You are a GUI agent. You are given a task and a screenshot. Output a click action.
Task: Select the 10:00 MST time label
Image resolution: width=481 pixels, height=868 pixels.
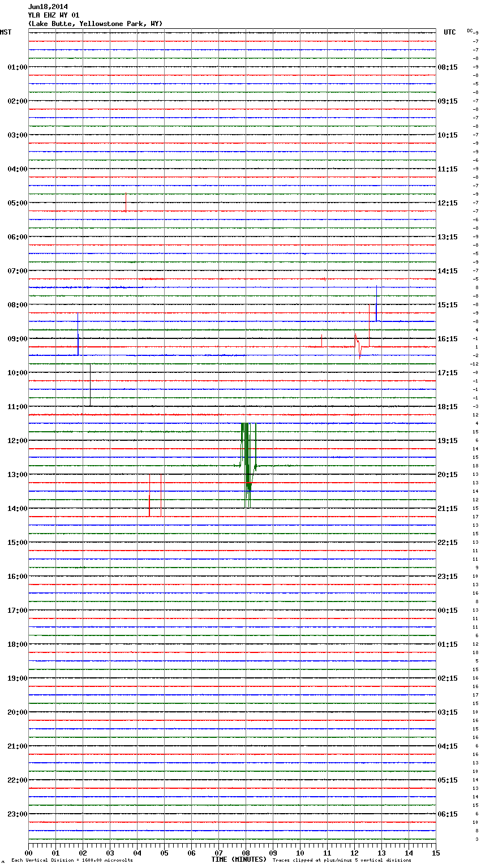click(x=18, y=373)
